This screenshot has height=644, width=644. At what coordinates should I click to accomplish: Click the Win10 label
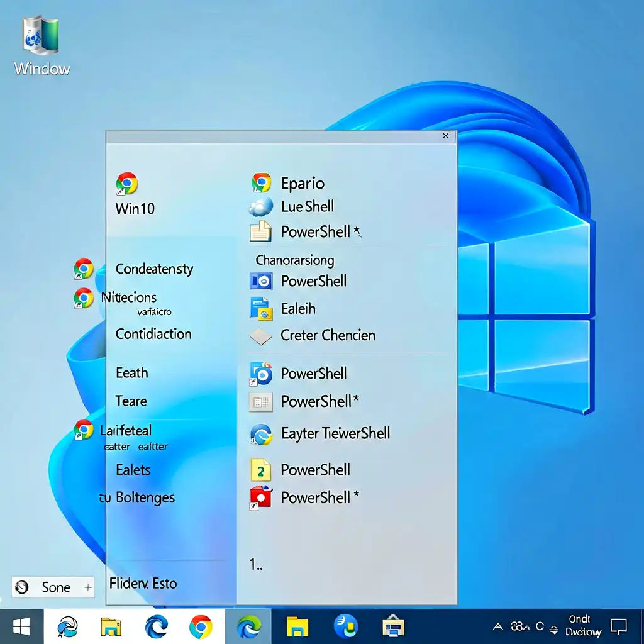(135, 209)
